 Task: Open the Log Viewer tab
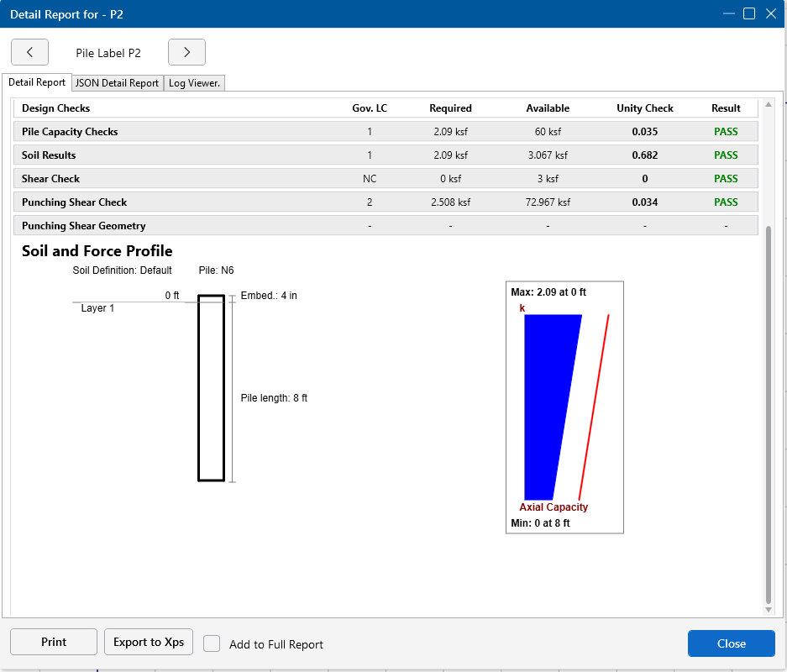coord(194,83)
